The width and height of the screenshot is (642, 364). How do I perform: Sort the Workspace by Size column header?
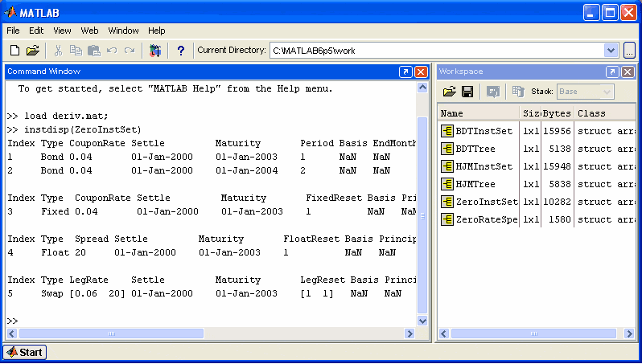(531, 112)
